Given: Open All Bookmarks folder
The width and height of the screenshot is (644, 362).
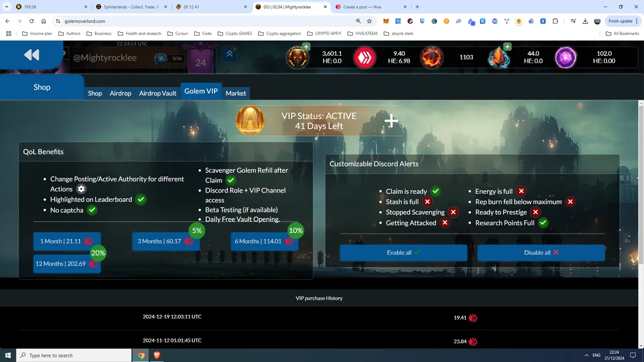Looking at the screenshot, I should click(622, 34).
